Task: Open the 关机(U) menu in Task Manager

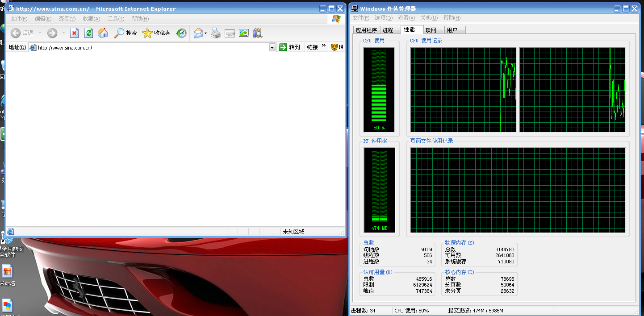Action: [x=429, y=18]
